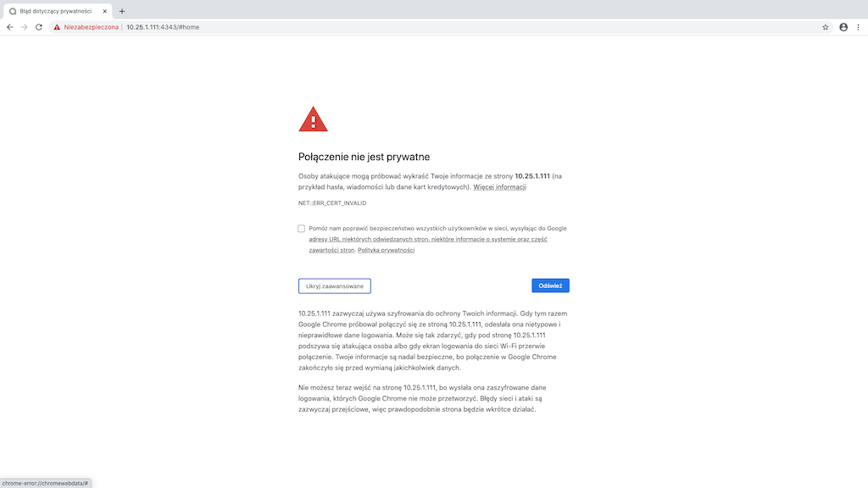Bookmark this page with the star icon

pos(826,27)
